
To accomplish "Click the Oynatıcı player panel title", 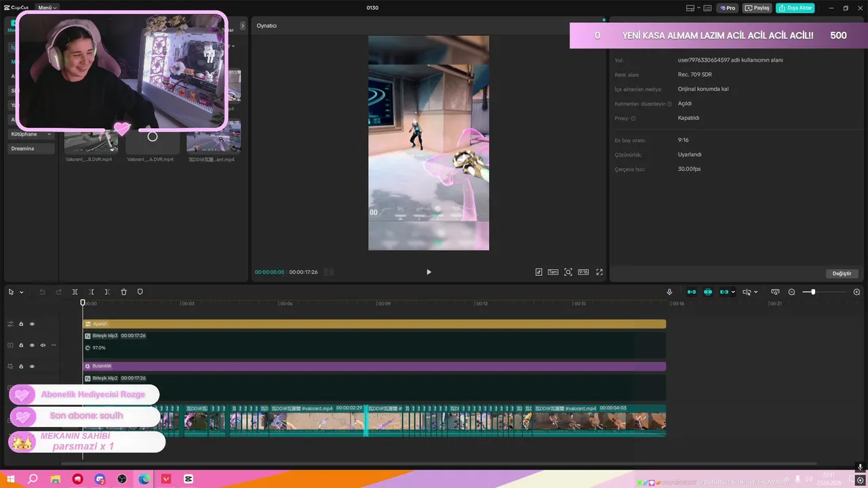I will click(267, 26).
